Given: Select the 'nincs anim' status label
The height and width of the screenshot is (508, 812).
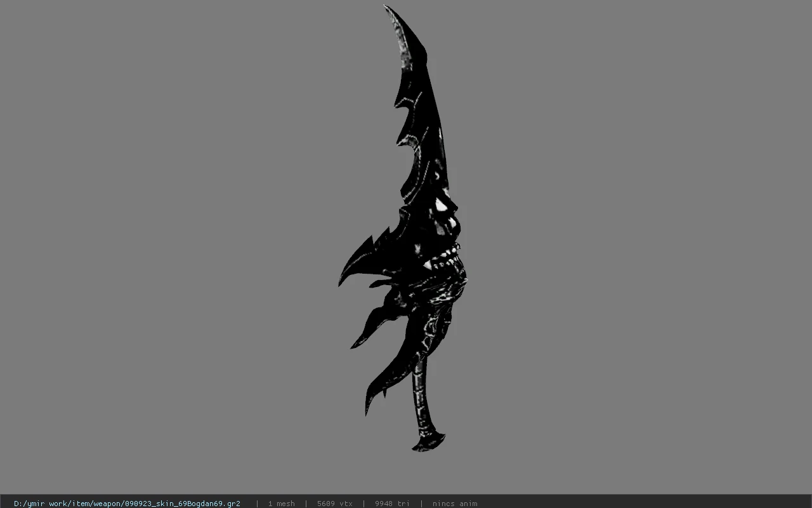Looking at the screenshot, I should [x=455, y=504].
